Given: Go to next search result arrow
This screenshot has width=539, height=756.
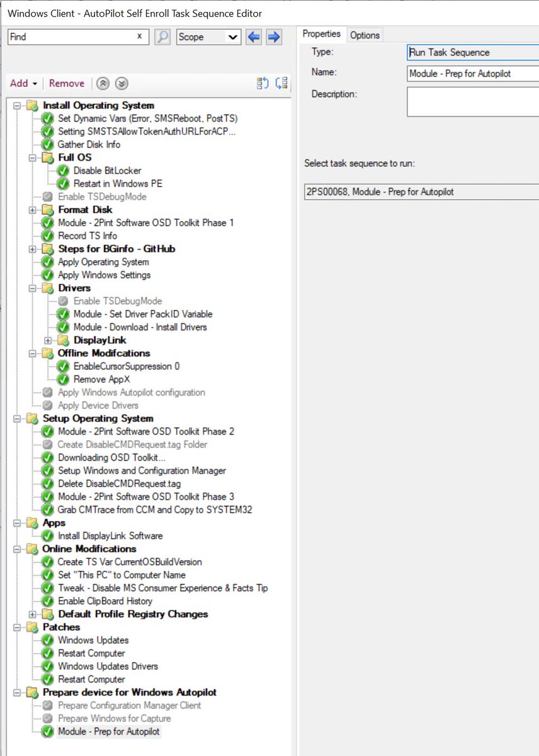Looking at the screenshot, I should click(274, 37).
